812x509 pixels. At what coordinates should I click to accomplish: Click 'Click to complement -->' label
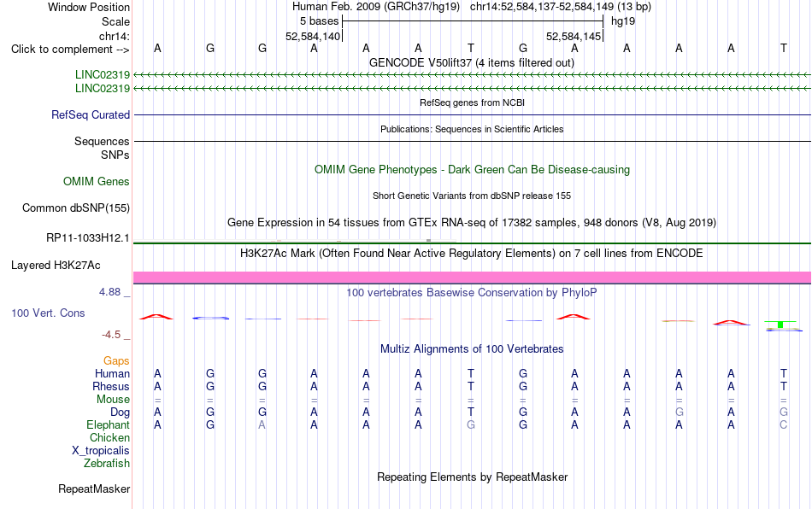pyautogui.click(x=70, y=50)
